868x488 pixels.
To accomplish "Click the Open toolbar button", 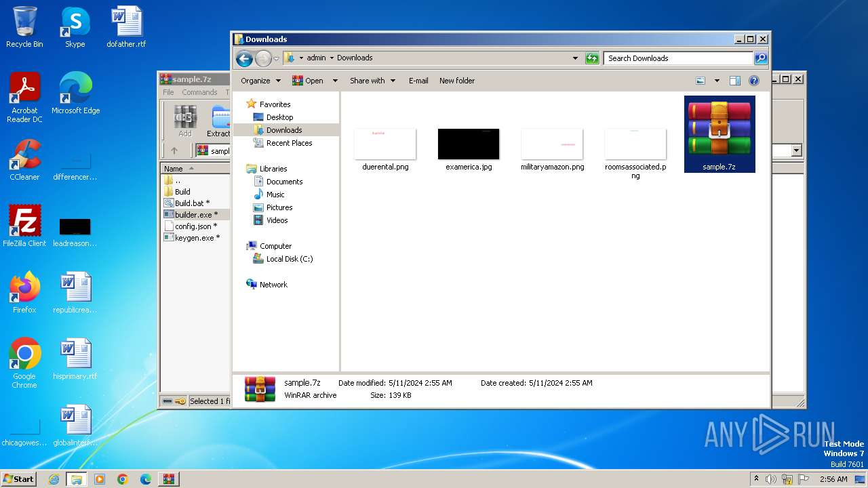I will coord(309,81).
